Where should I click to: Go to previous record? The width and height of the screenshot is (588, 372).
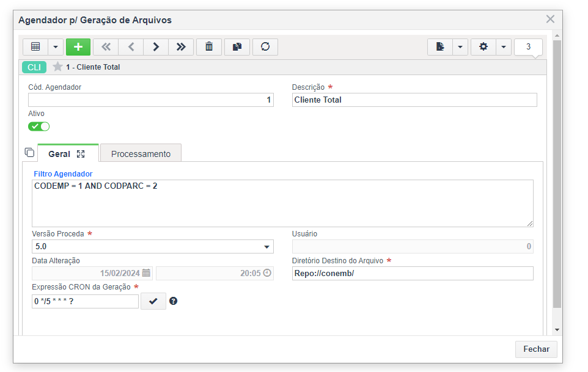pos(131,47)
